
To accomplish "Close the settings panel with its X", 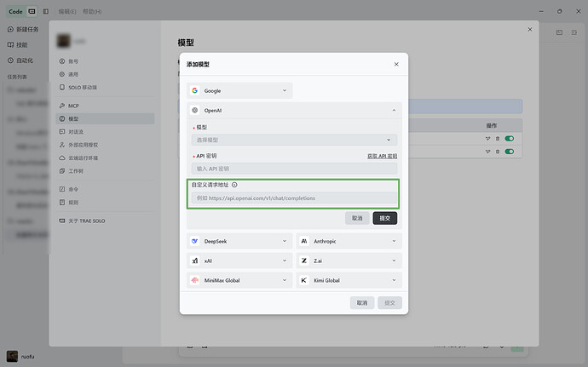I will point(530,29).
